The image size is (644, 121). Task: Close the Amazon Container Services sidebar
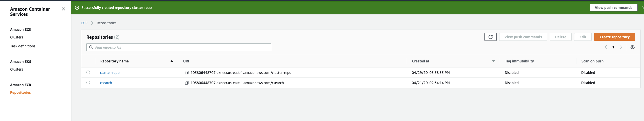coord(64,9)
